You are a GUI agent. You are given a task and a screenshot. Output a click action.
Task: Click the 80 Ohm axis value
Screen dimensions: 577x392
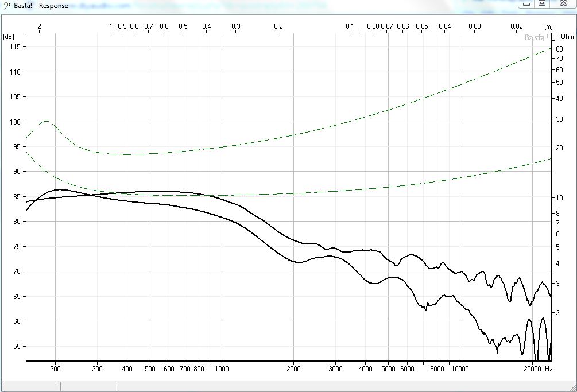[x=559, y=49]
